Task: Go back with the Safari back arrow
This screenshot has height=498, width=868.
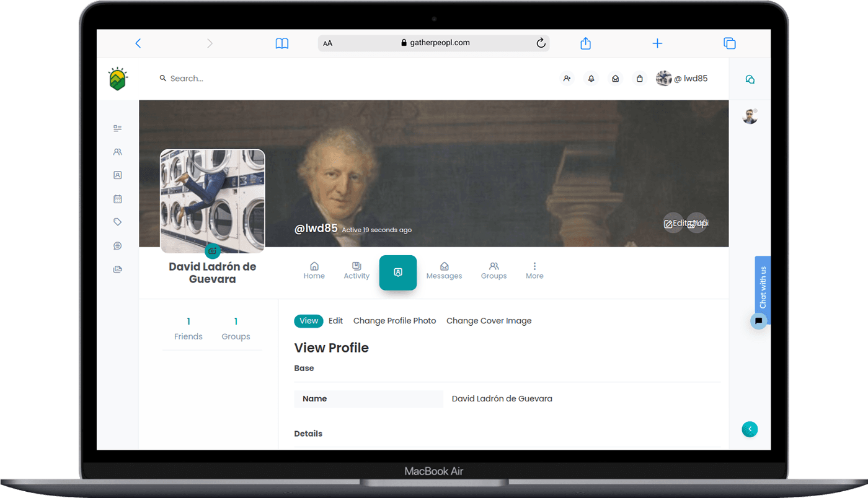Action: point(138,43)
